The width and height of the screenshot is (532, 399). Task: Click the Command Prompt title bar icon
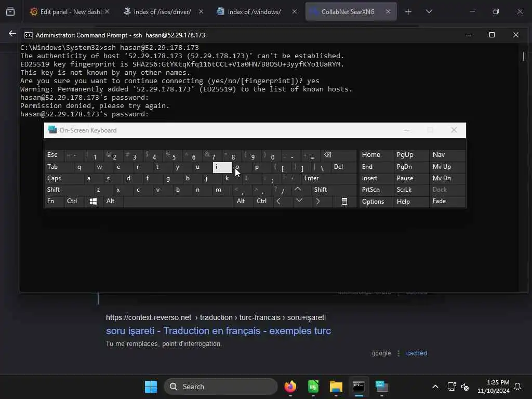click(x=29, y=35)
